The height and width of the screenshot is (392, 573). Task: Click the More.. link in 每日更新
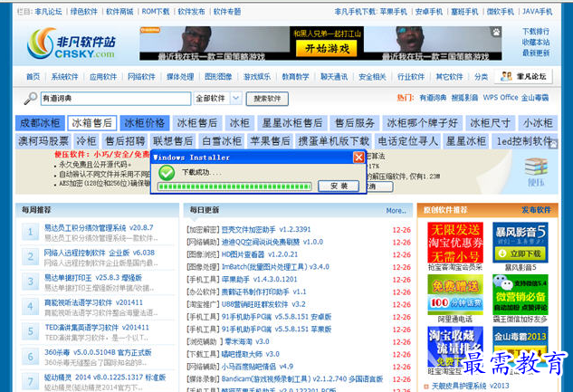(x=396, y=211)
